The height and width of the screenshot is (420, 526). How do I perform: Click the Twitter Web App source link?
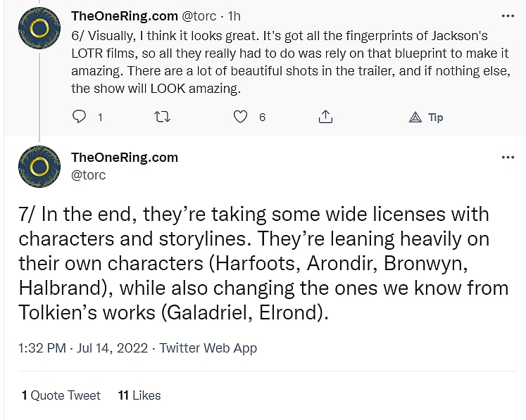click(x=208, y=348)
